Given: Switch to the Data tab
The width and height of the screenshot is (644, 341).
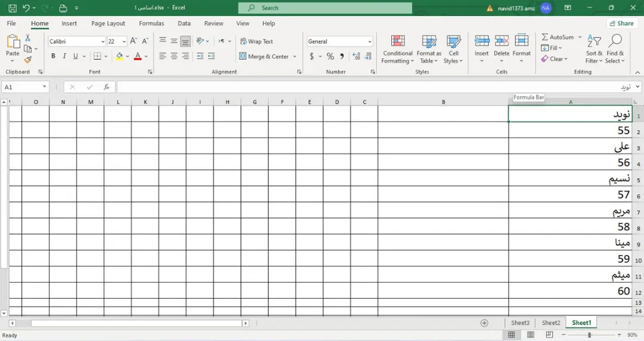Looking at the screenshot, I should (x=184, y=23).
